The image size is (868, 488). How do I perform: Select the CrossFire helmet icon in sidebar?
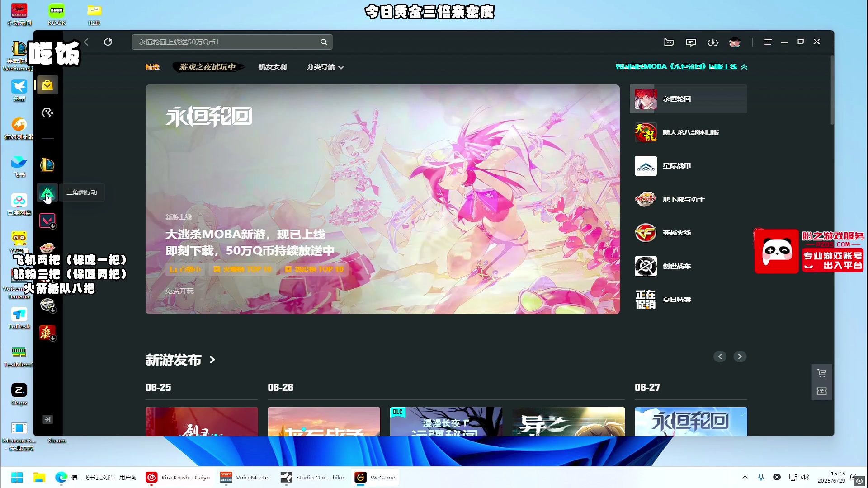pos(47,305)
